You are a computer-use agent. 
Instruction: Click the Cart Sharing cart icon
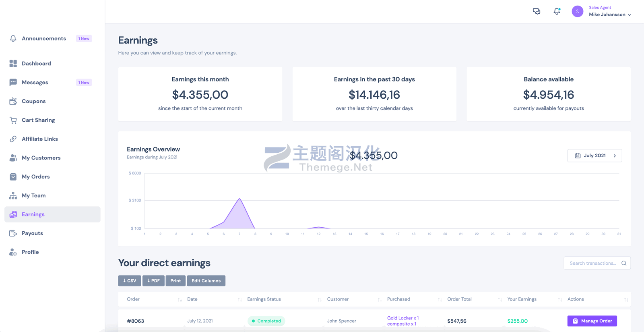tap(13, 120)
